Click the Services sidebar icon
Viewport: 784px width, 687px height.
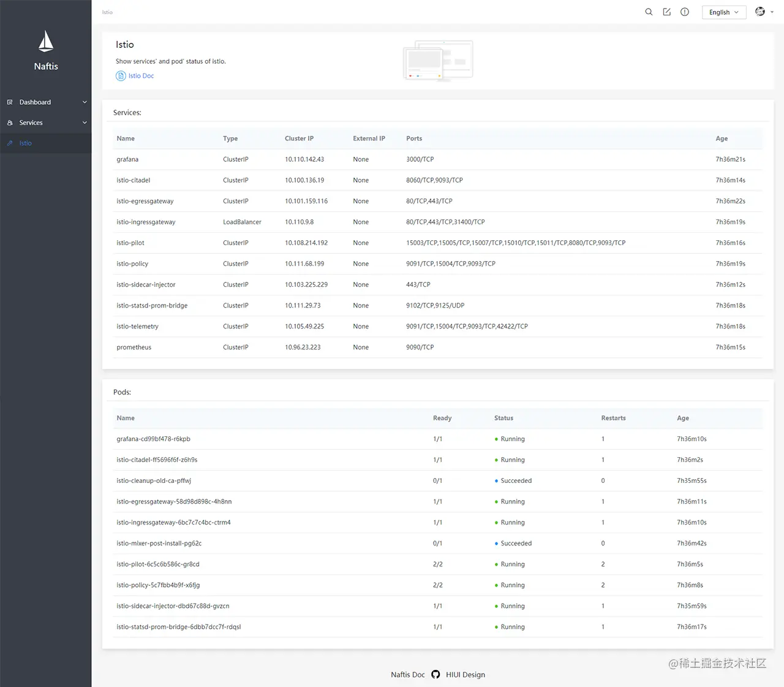click(x=10, y=123)
